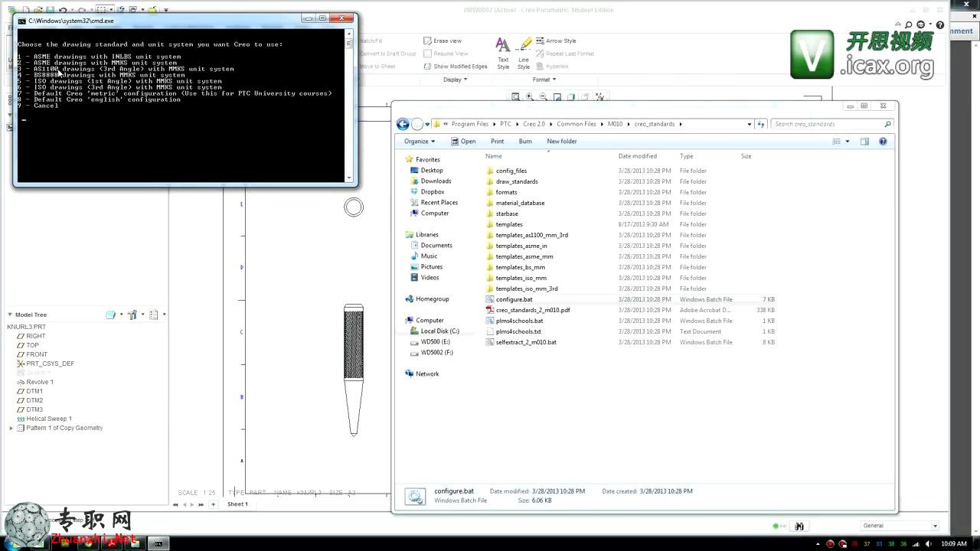Select PRT_CSYS_DEF in Model Tree

tap(50, 364)
